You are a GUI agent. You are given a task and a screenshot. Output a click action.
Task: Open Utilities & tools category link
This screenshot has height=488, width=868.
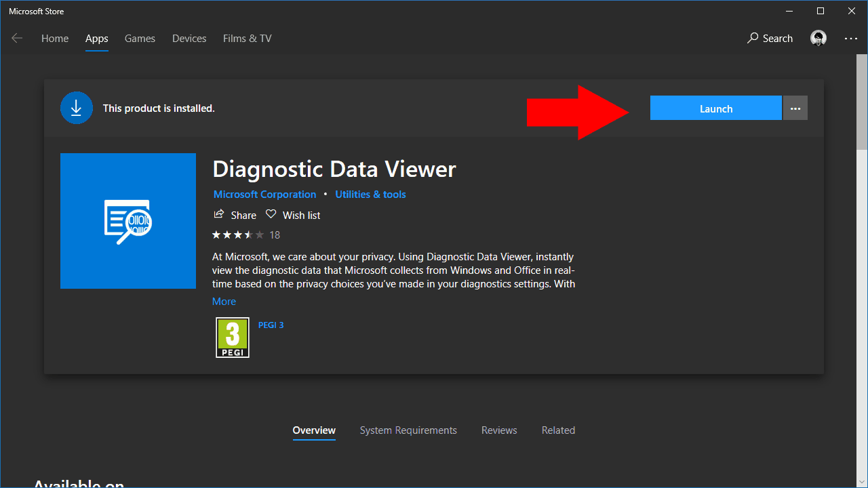click(x=370, y=195)
